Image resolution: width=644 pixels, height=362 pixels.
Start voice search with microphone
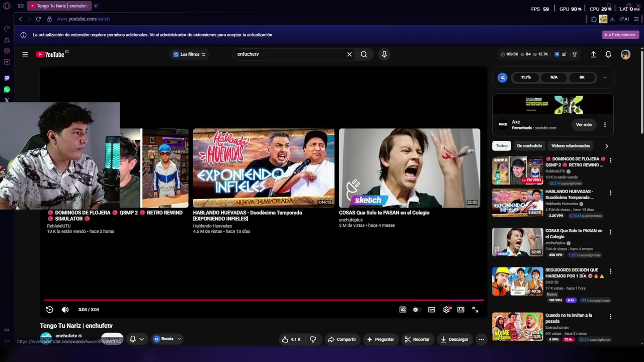pos(384,54)
